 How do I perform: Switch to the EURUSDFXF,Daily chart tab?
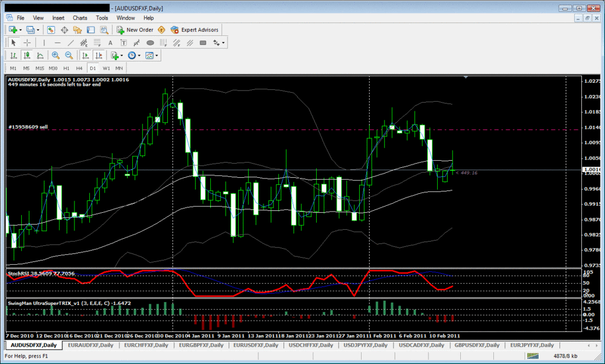coord(256,345)
